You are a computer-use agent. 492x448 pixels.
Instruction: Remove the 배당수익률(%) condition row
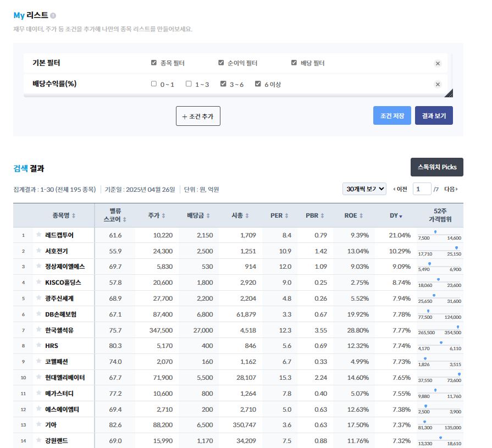click(x=438, y=85)
